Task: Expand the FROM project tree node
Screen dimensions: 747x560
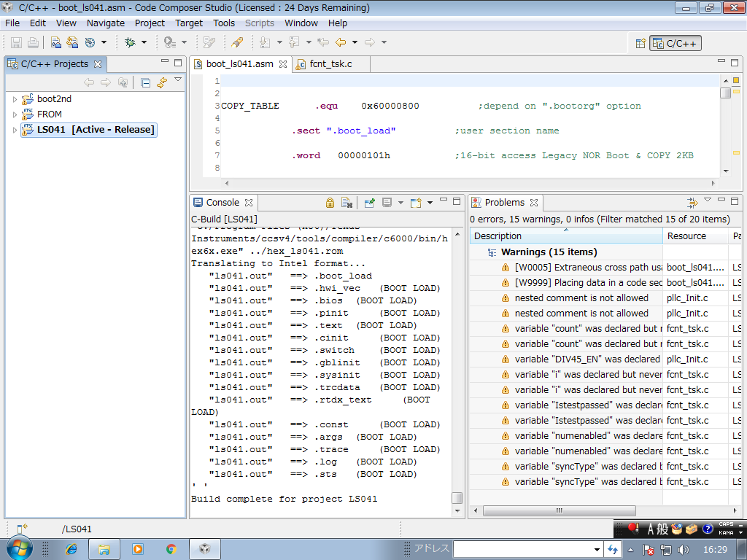Action: (15, 114)
